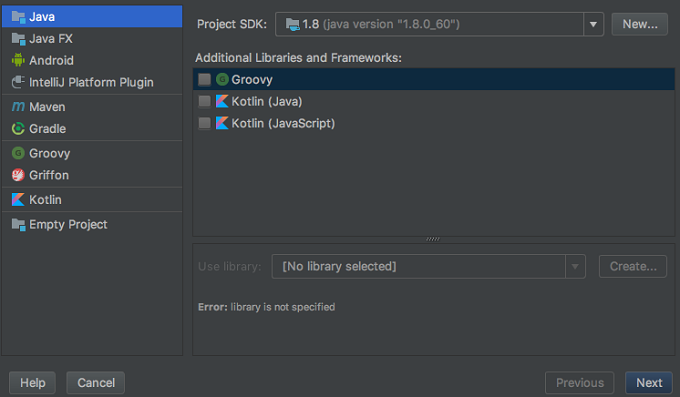Pick the Kotlin logo in sidebar

(x=18, y=200)
